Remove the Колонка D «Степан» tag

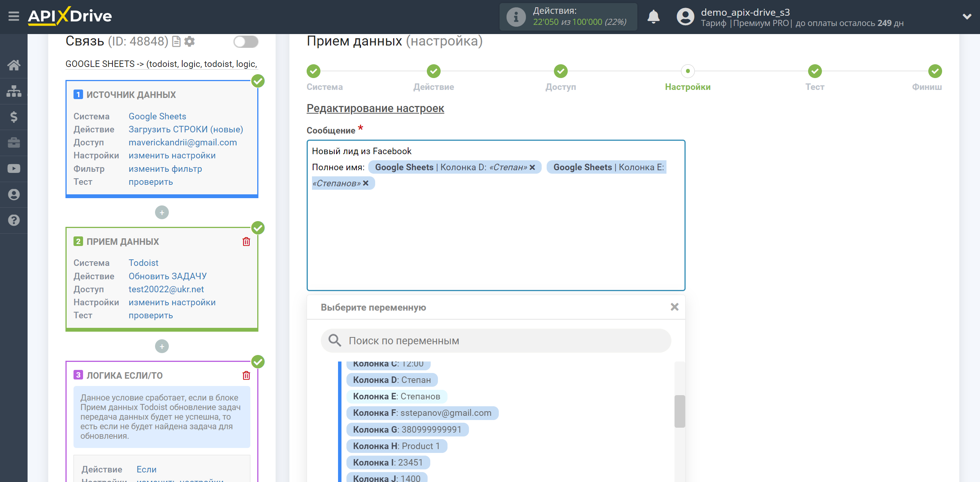[532, 167]
